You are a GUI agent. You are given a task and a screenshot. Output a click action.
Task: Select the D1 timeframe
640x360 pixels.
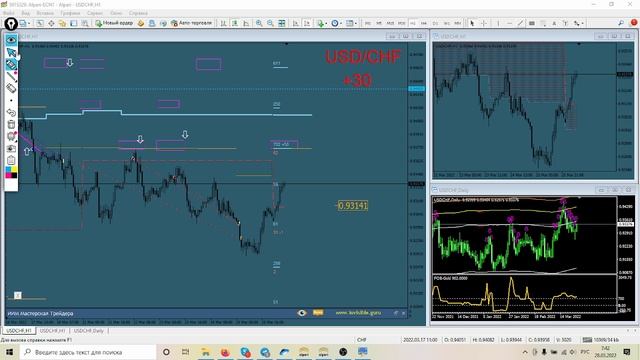(x=435, y=23)
